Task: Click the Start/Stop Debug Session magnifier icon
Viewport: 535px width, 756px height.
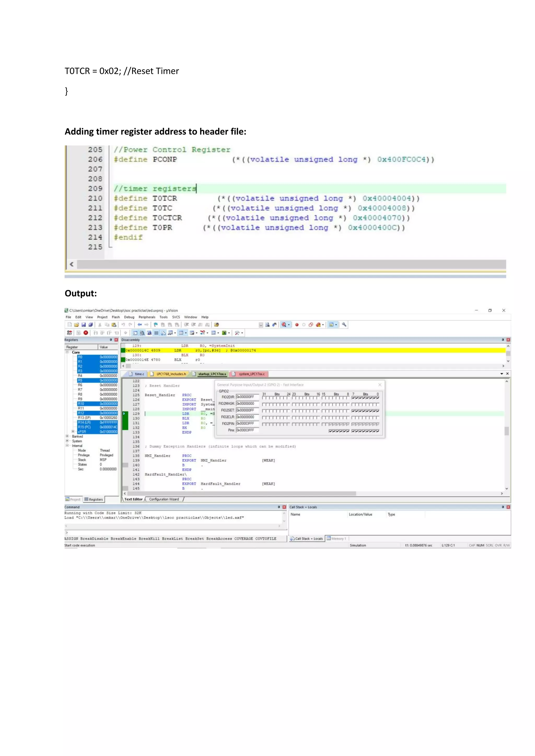Action: [x=284, y=325]
